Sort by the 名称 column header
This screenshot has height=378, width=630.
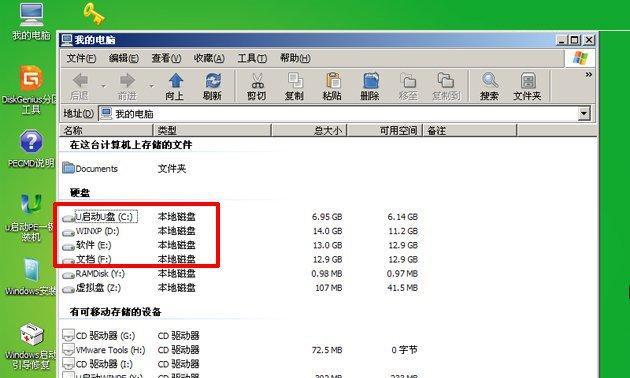tap(106, 131)
